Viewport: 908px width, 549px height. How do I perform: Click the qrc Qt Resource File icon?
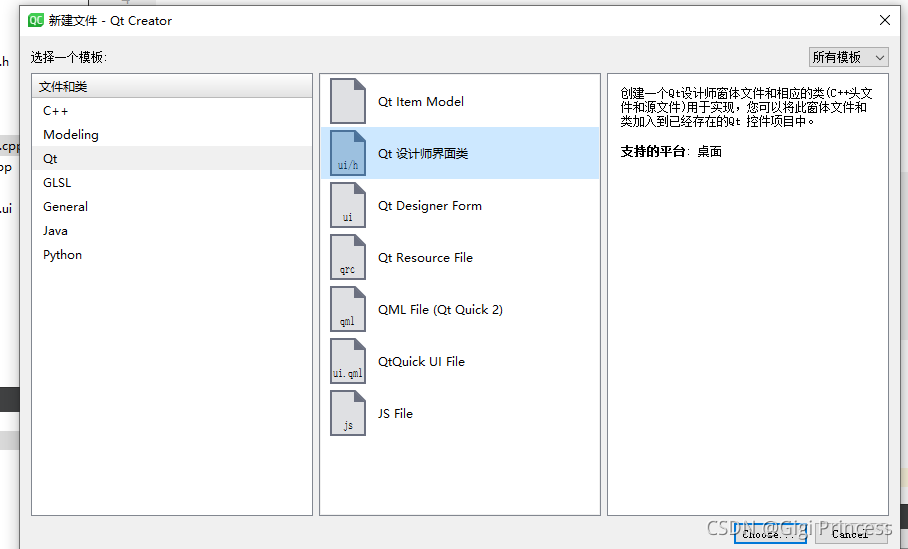tap(348, 257)
